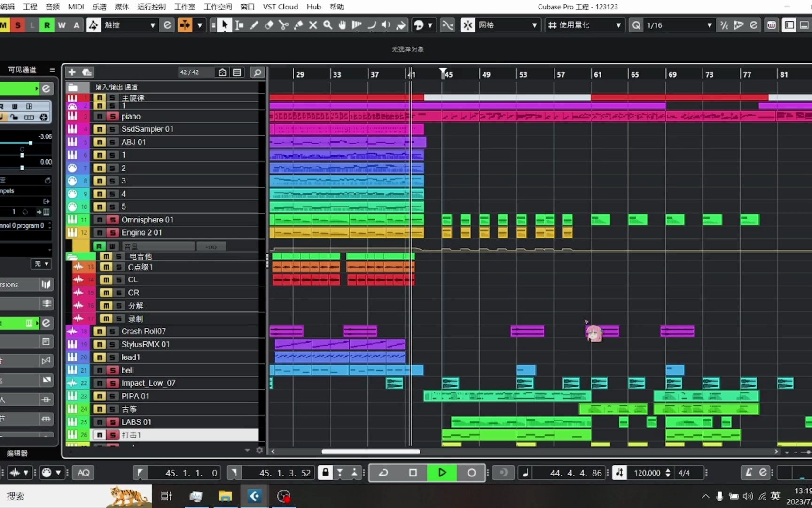This screenshot has height=508, width=812.
Task: Toggle Auto-Scroll orange button
Action: coord(185,25)
